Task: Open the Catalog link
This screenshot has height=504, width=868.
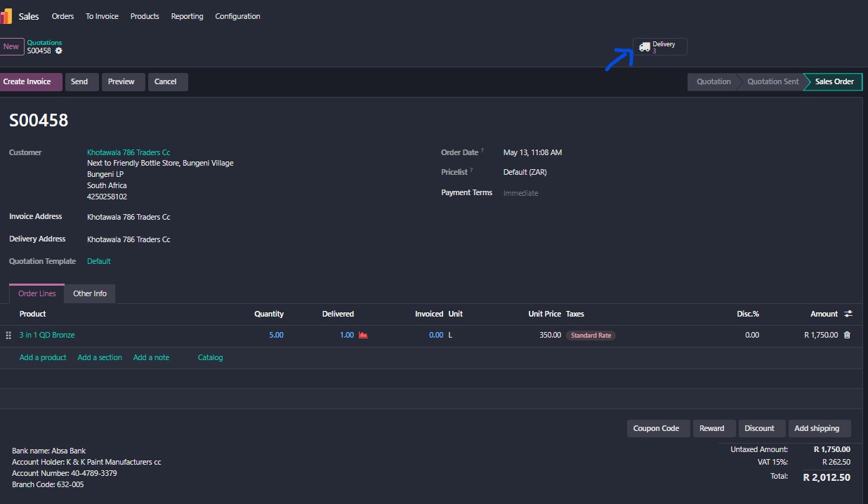Action: (x=210, y=357)
